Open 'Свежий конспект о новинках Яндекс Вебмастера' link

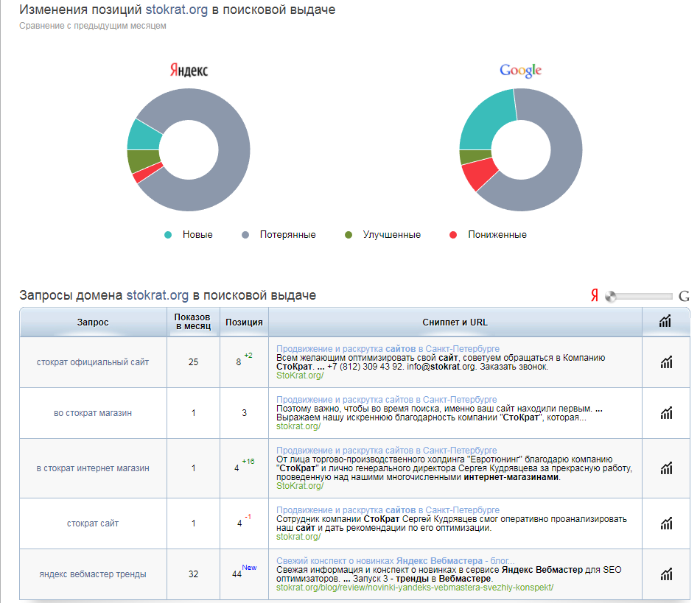pos(395,560)
